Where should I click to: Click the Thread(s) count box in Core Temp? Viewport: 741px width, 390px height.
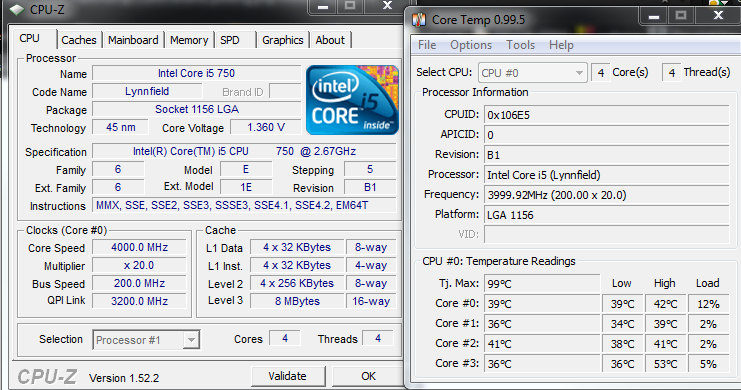672,73
